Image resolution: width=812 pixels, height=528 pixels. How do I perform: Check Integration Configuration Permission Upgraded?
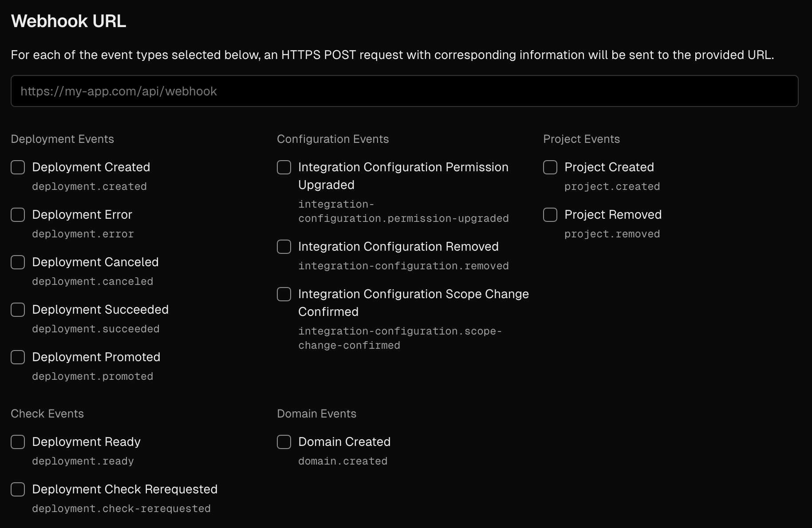tap(284, 167)
